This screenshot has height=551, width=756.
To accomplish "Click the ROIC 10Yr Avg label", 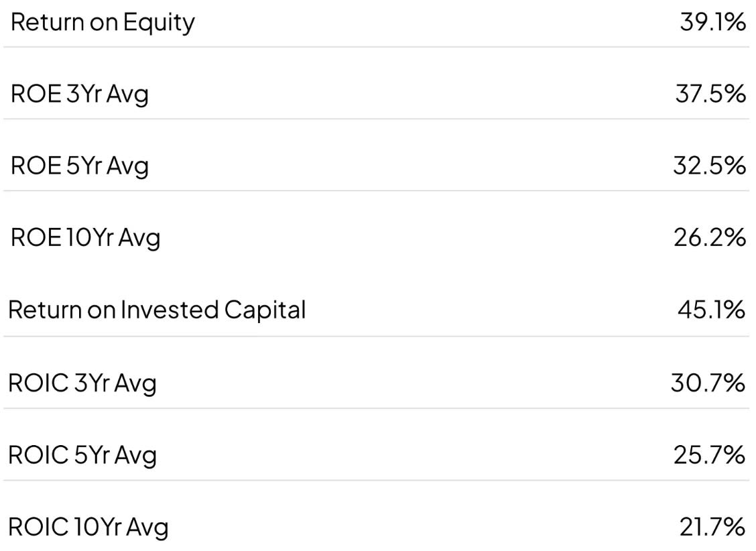I will (88, 527).
